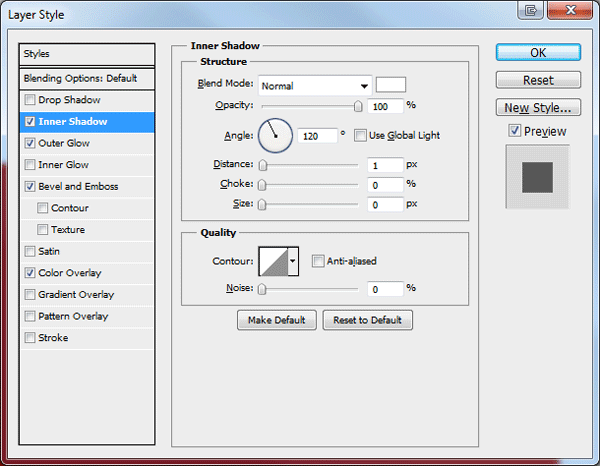Click the Angle dial control

click(275, 135)
